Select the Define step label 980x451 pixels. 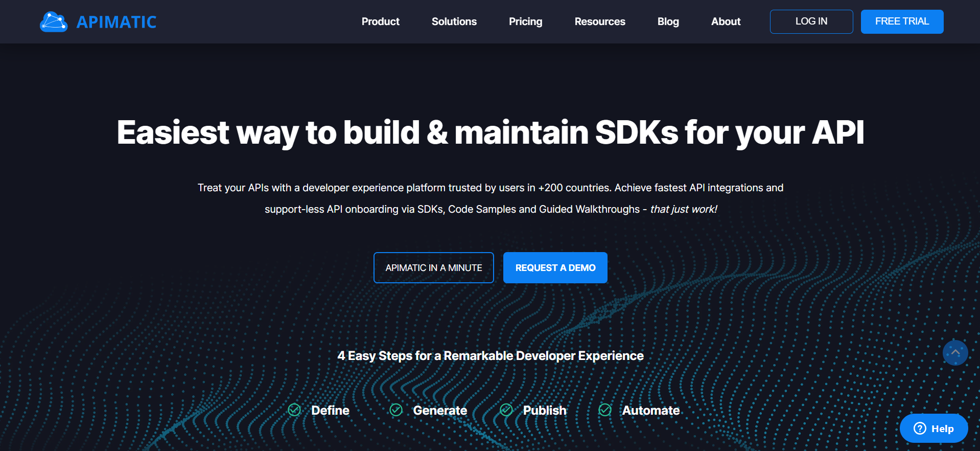click(330, 411)
